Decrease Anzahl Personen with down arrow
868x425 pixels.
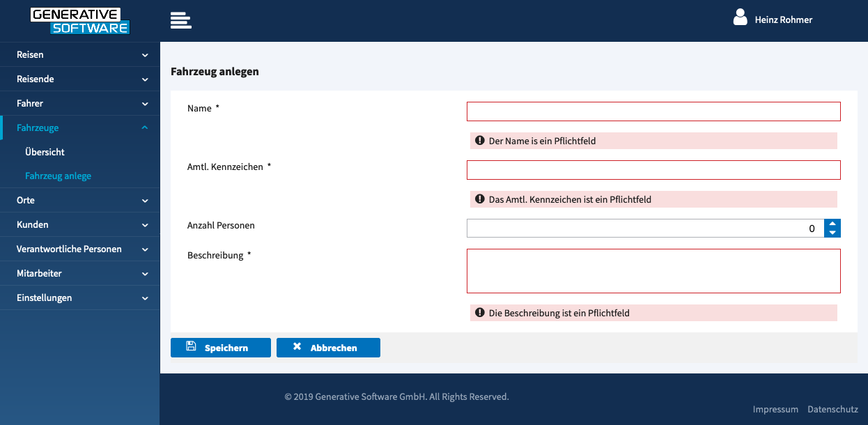pos(832,233)
